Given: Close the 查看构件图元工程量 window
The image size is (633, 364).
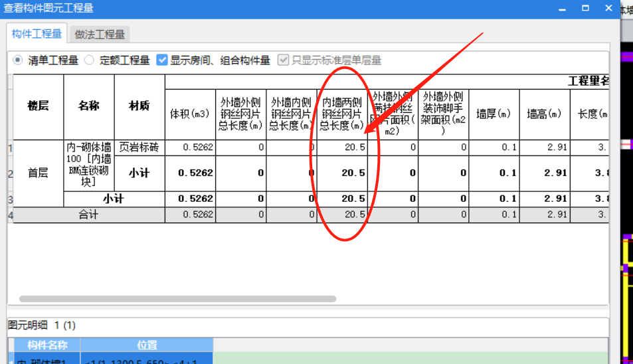Looking at the screenshot, I should point(609,8).
